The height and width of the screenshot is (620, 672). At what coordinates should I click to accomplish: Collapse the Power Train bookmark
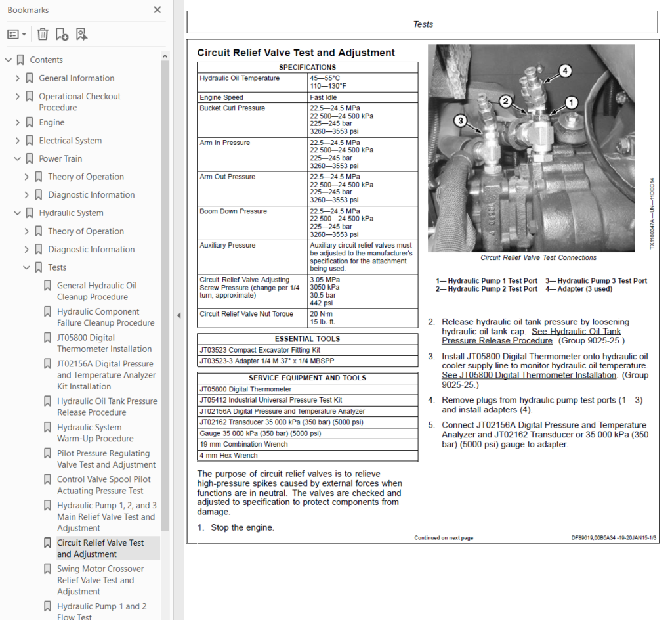point(17,159)
